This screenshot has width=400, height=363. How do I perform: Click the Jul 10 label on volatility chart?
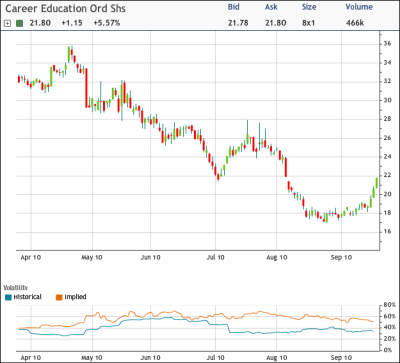[x=215, y=358]
